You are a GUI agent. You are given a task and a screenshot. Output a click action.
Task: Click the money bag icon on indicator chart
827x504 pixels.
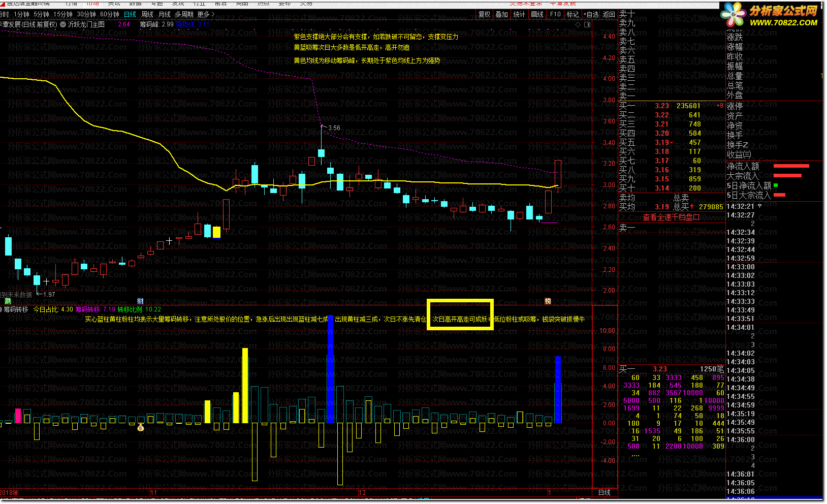click(x=141, y=428)
